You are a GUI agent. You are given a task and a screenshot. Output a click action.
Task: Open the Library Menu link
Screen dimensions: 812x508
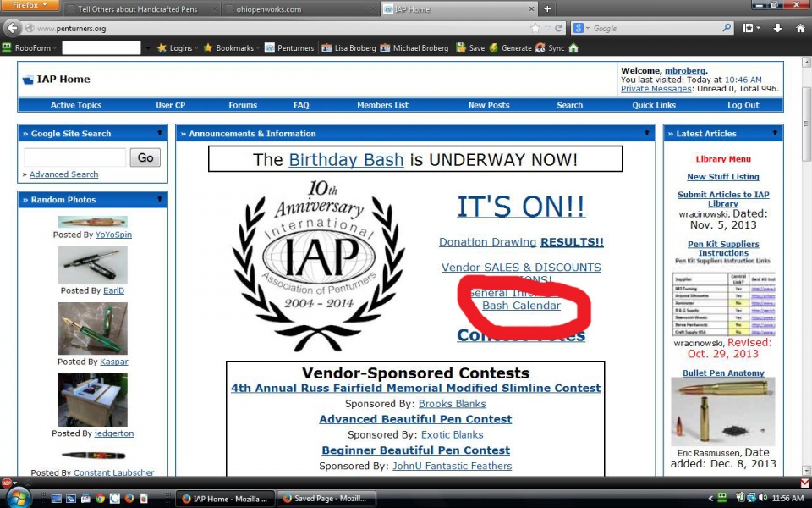723,159
